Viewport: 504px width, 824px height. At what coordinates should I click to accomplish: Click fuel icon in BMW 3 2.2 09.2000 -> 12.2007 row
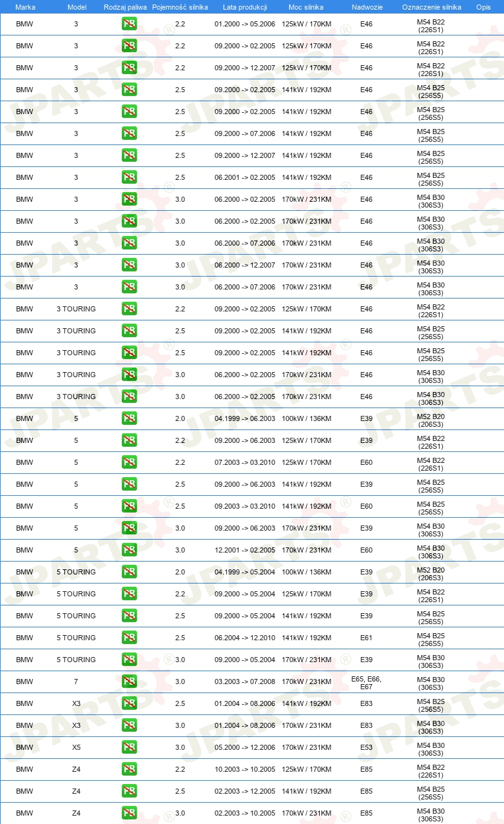coord(129,68)
